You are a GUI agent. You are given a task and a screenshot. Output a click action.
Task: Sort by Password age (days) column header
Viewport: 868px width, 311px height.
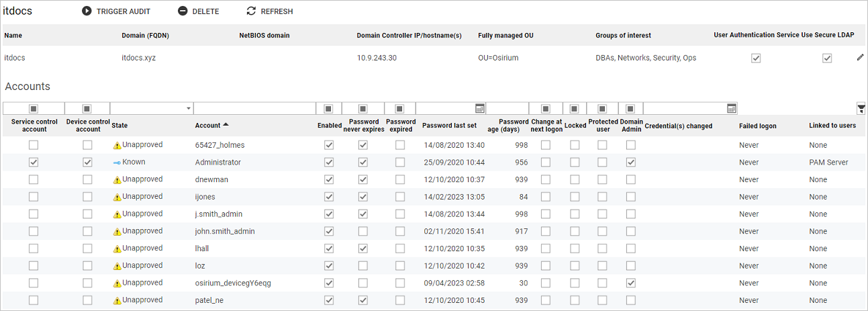coord(514,125)
